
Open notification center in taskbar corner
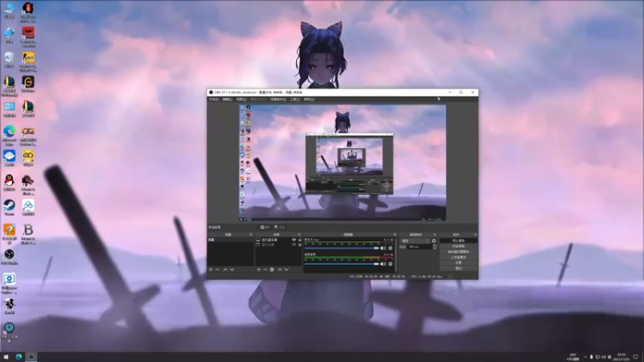tap(636, 356)
